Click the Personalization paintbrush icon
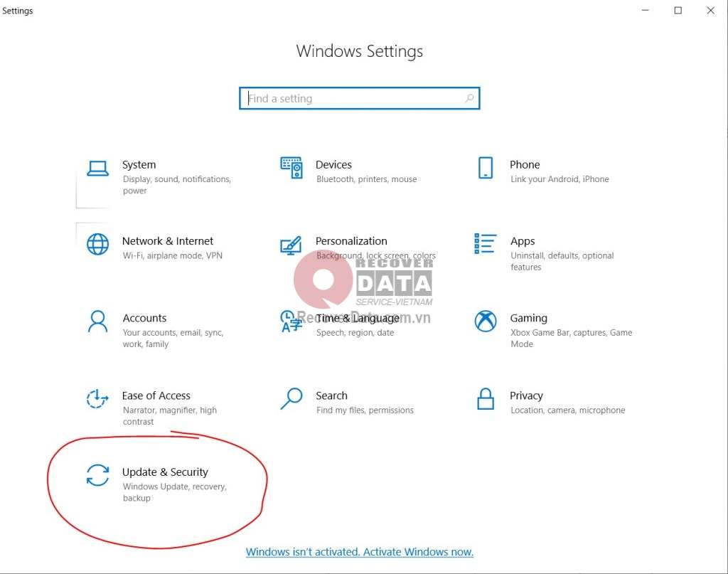Screen dimensions: 728x574 (291, 245)
